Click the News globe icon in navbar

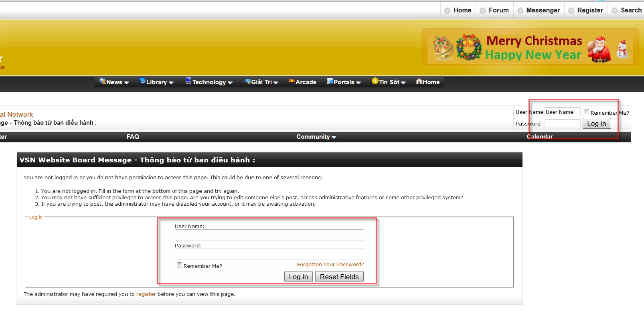(103, 81)
